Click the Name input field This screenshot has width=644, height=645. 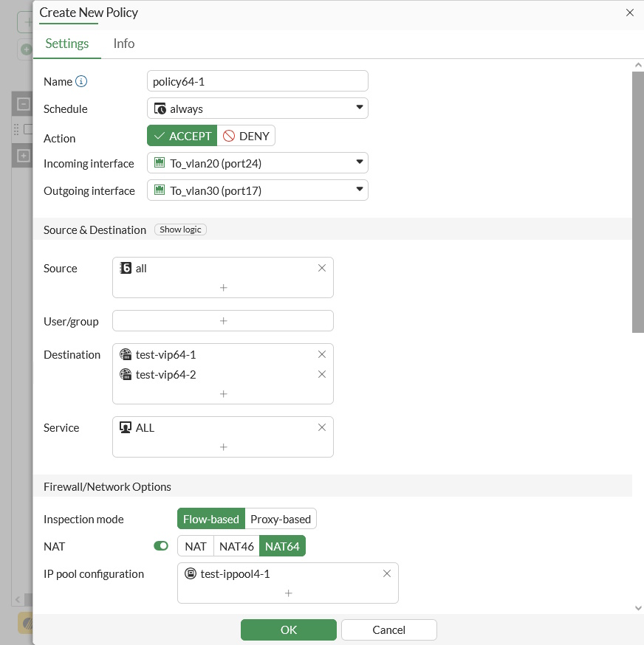coord(257,81)
